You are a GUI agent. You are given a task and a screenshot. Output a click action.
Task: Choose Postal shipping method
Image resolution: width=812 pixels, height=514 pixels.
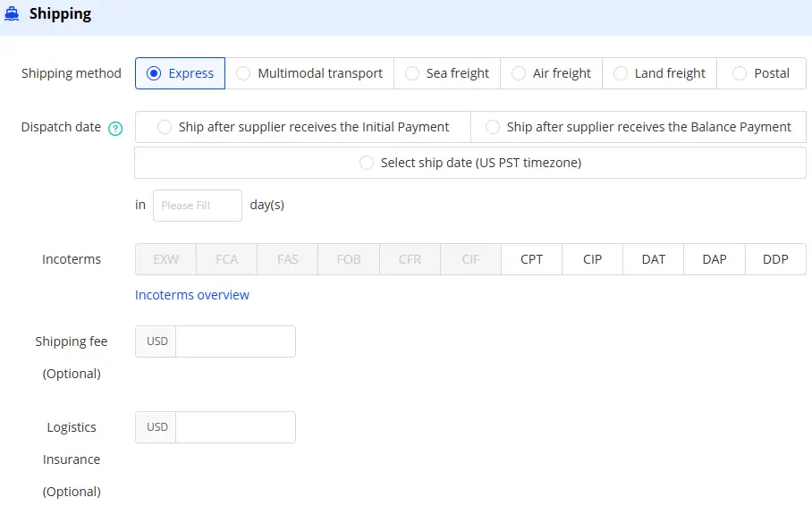pos(761,73)
